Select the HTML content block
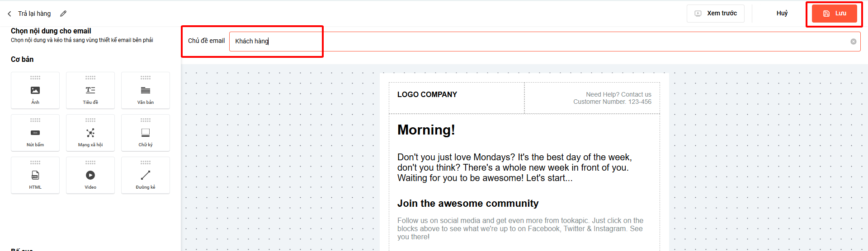868x251 pixels. [35, 176]
